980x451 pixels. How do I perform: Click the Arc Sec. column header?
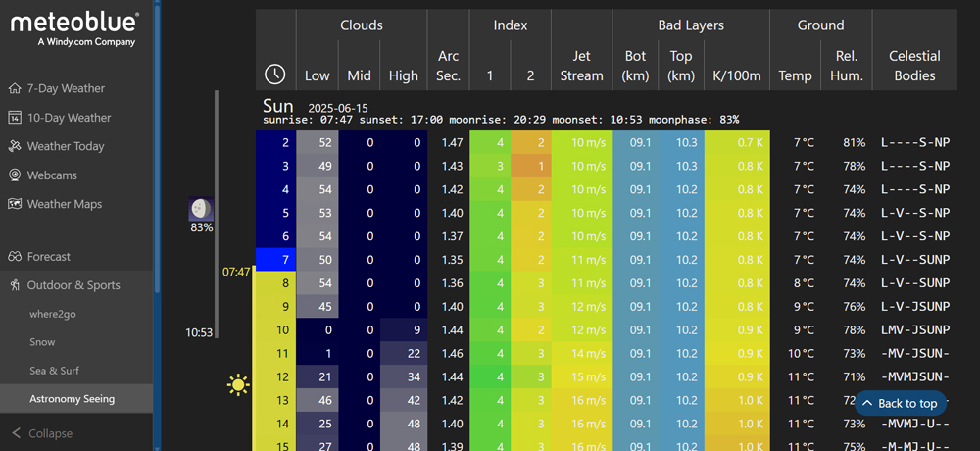pos(448,66)
